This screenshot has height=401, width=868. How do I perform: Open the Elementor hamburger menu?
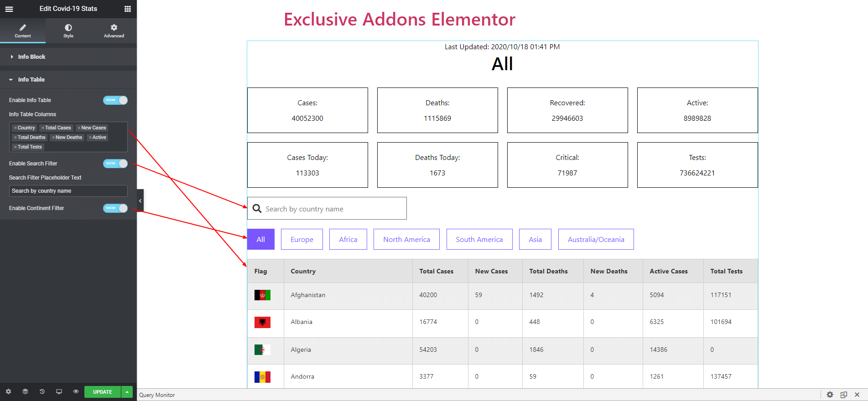(x=9, y=9)
